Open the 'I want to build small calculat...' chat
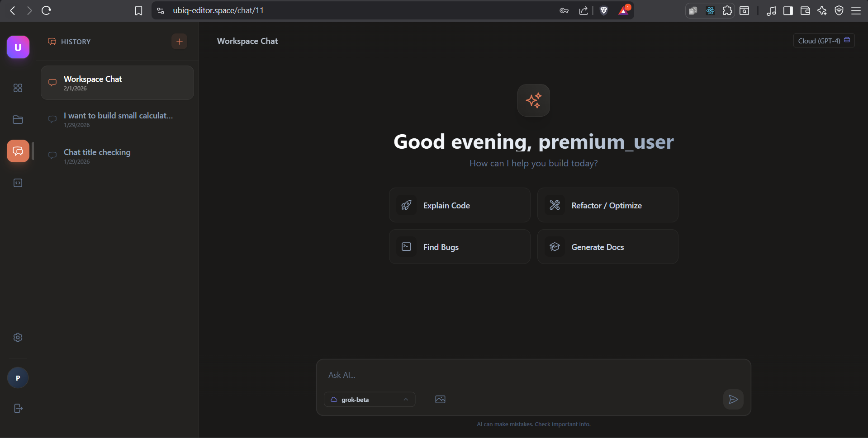This screenshot has width=868, height=438. pyautogui.click(x=117, y=119)
